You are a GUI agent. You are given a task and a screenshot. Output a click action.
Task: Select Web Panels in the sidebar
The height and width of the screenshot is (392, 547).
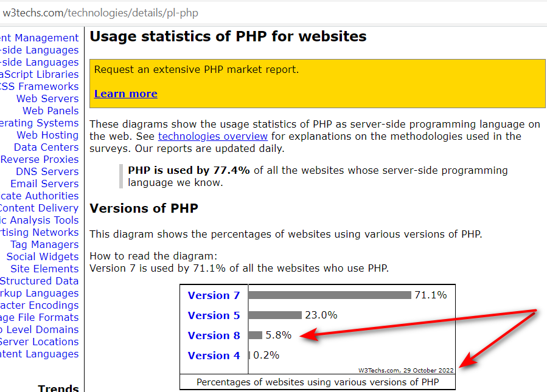(x=51, y=111)
